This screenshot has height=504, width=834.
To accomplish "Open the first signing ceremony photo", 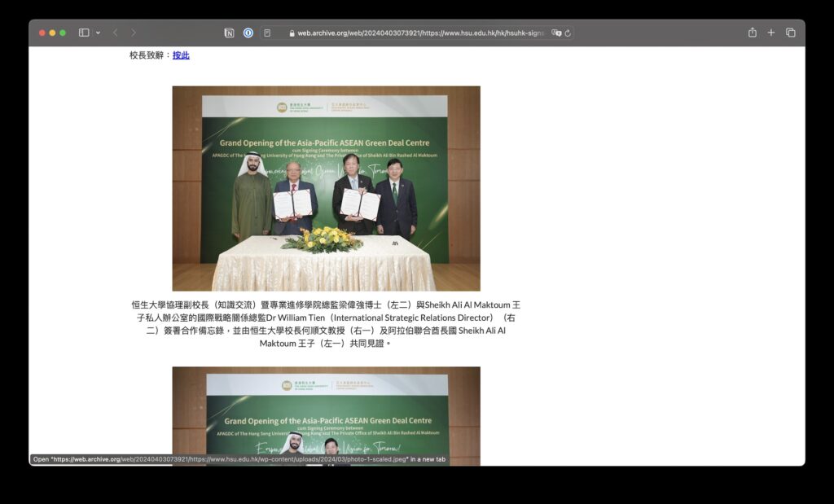I will [326, 188].
